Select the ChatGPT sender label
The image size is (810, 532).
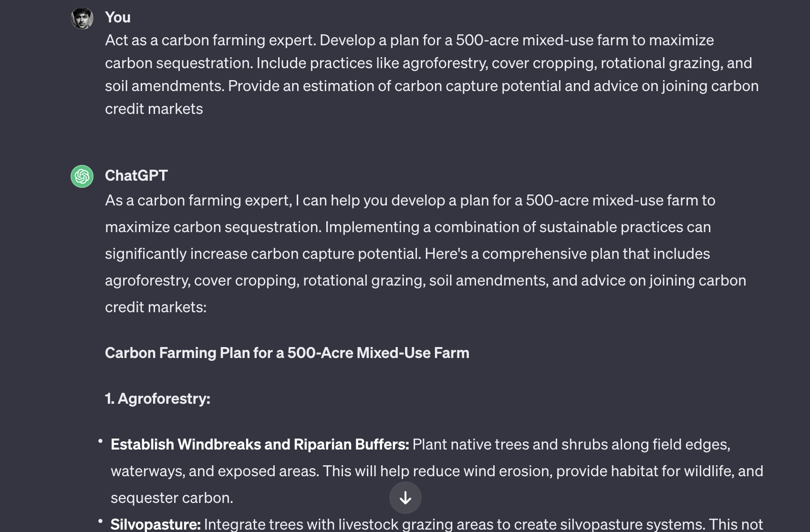pyautogui.click(x=136, y=175)
